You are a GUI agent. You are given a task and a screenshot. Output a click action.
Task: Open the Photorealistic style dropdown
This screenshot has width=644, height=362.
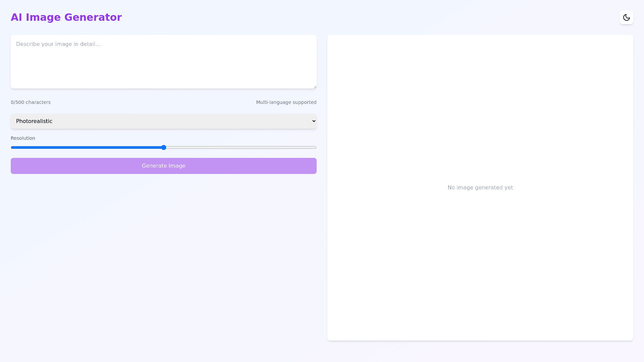tap(163, 121)
